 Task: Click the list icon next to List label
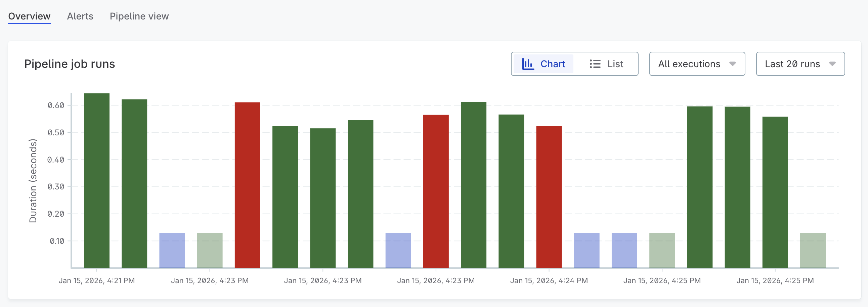[x=595, y=64]
